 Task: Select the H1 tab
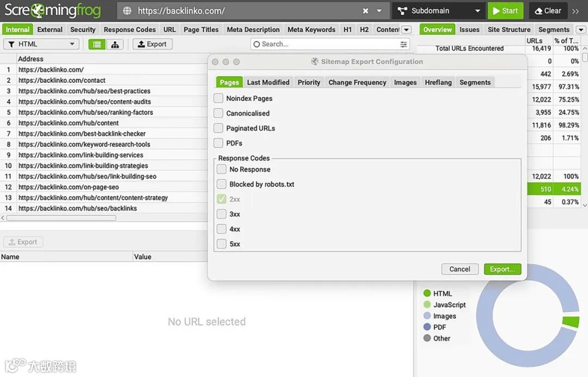click(347, 29)
